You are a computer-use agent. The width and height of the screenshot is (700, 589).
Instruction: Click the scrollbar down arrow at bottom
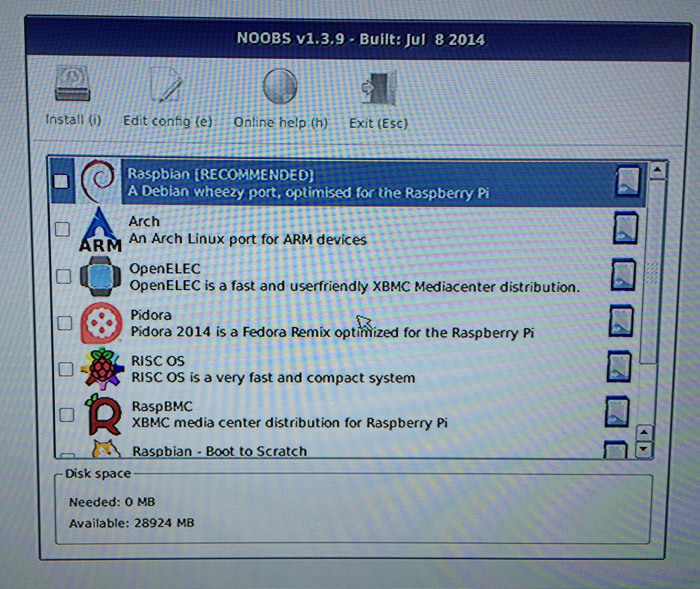pos(644,449)
